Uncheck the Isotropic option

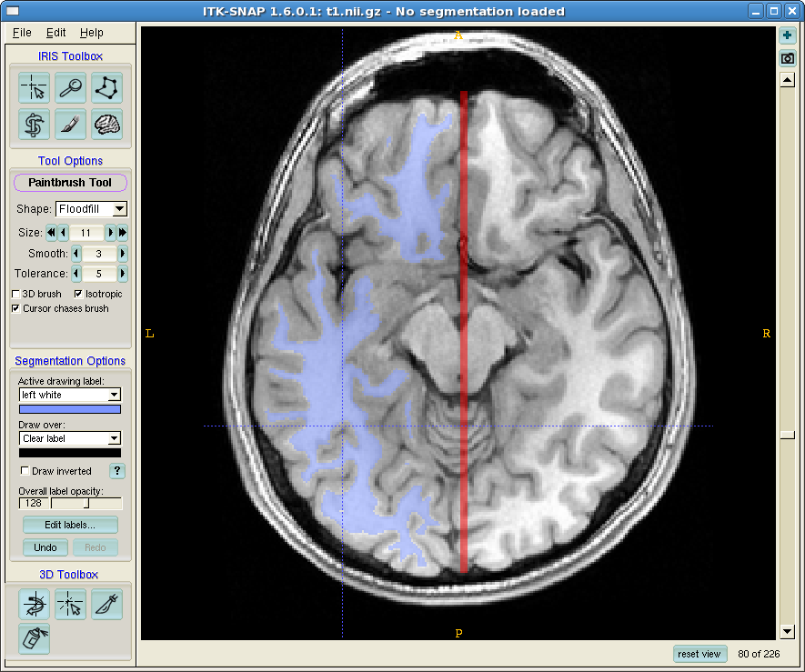(x=78, y=295)
